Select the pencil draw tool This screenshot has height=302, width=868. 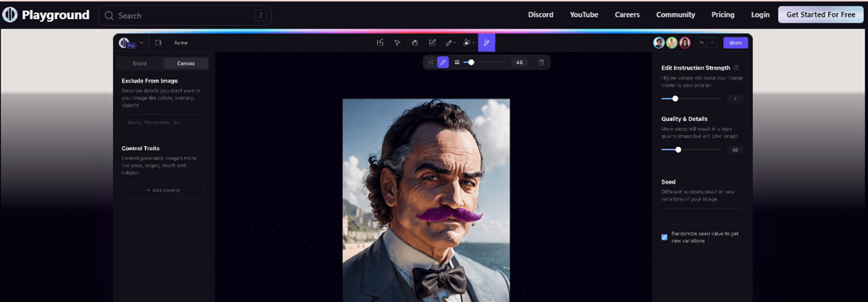coord(449,43)
